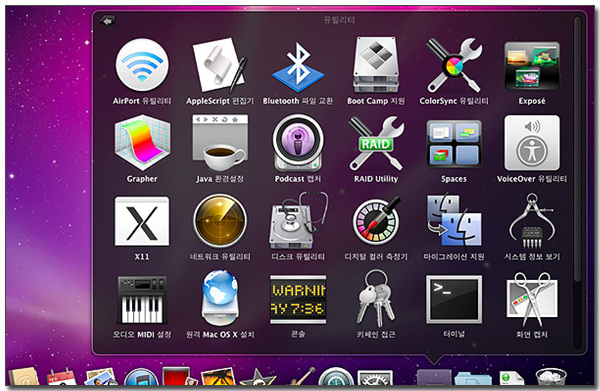Viewport: 600px width, 391px height.
Task: Open RAID Utility
Action: [376, 143]
